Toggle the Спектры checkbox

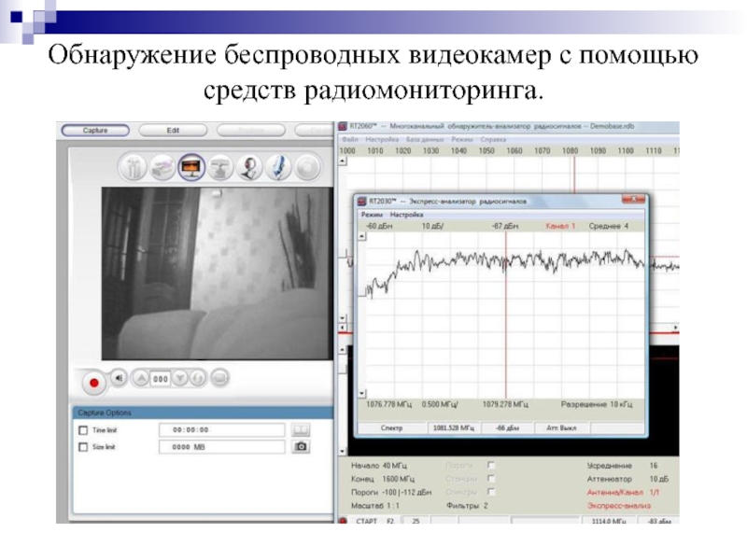click(491, 492)
